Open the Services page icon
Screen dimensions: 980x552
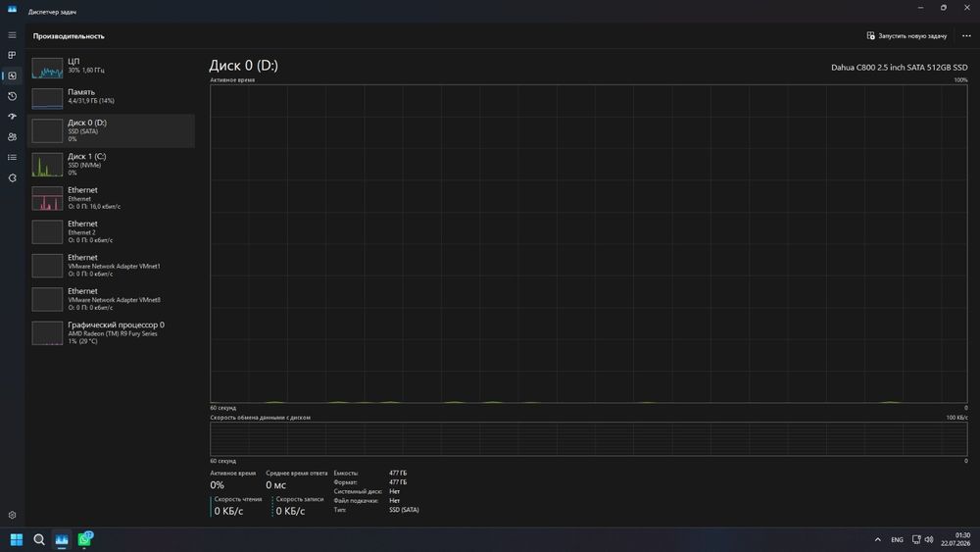coord(12,178)
